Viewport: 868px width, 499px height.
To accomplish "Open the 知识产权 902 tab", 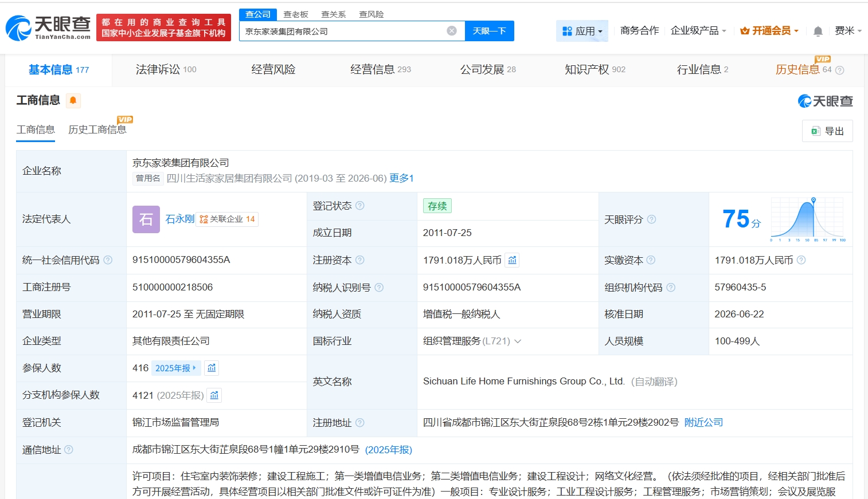I will pos(595,69).
